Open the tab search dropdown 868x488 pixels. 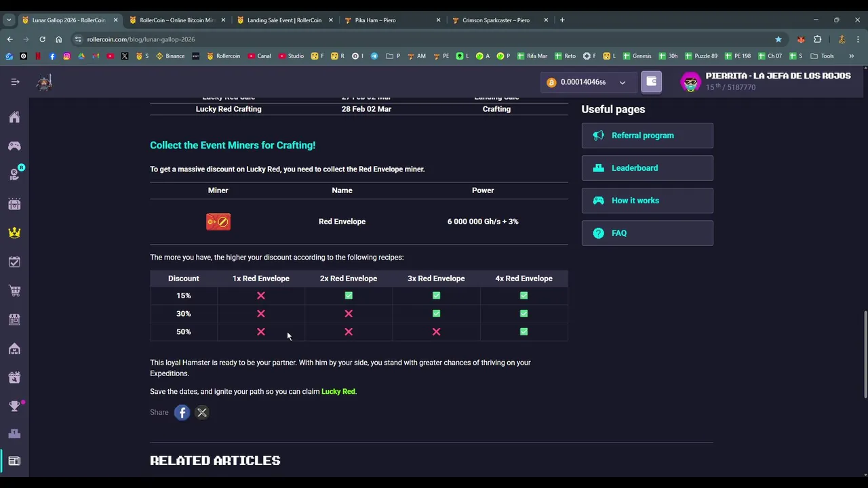tap(9, 20)
